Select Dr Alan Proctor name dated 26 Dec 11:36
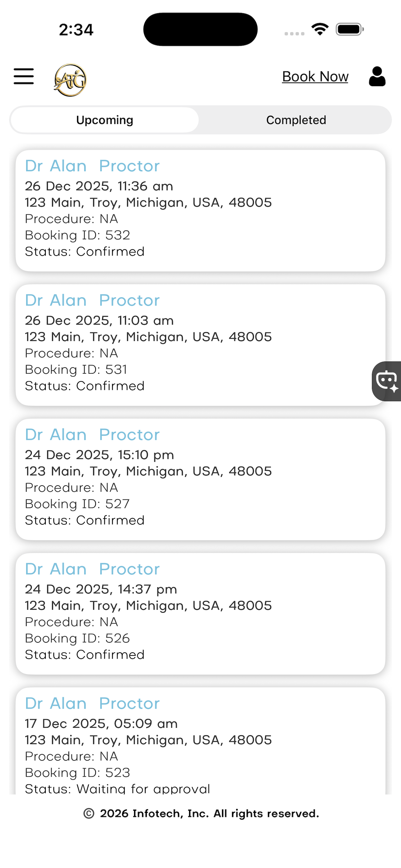This screenshot has height=868, width=401. pyautogui.click(x=92, y=166)
